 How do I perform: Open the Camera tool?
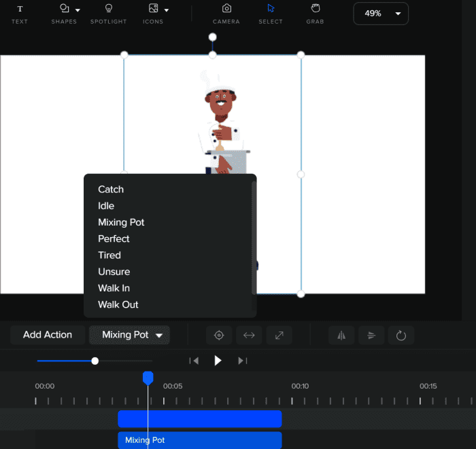(x=226, y=14)
